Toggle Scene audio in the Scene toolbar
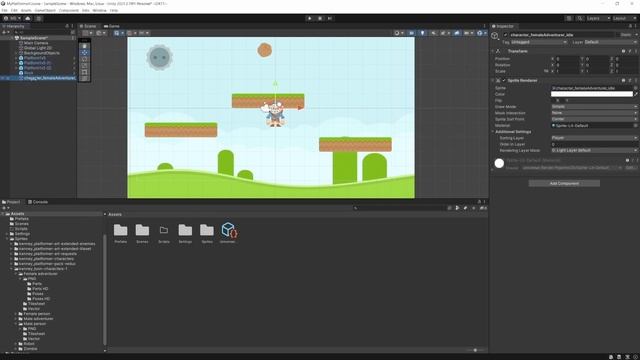 [433, 33]
